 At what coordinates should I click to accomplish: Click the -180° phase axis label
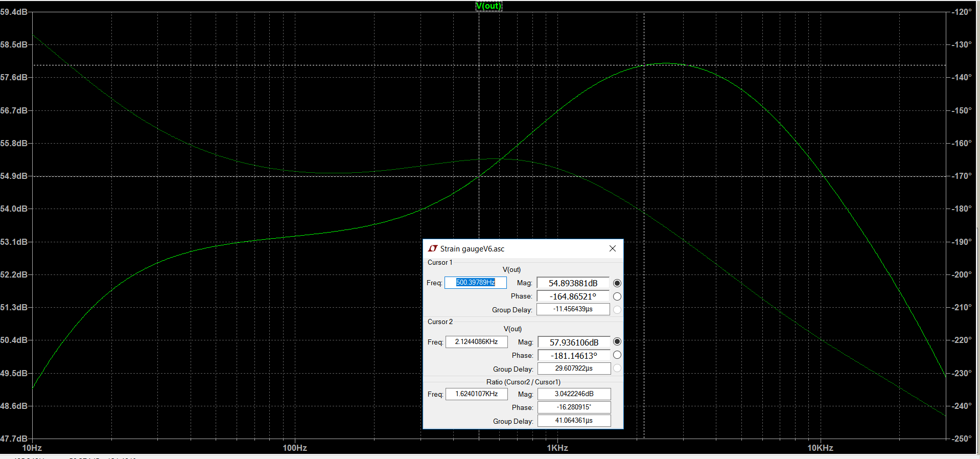coord(962,209)
